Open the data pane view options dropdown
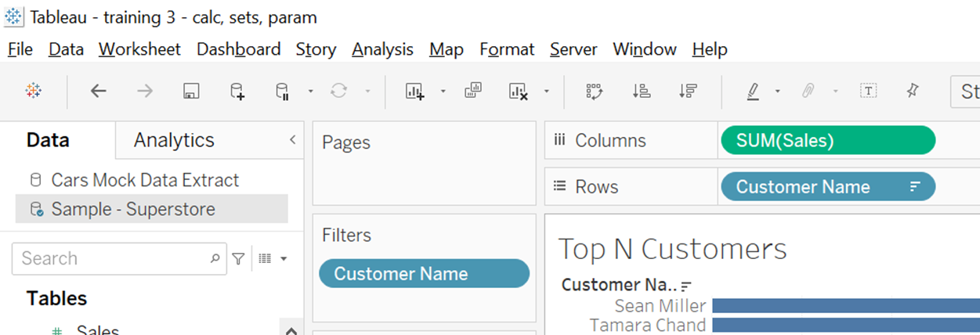 tap(273, 258)
